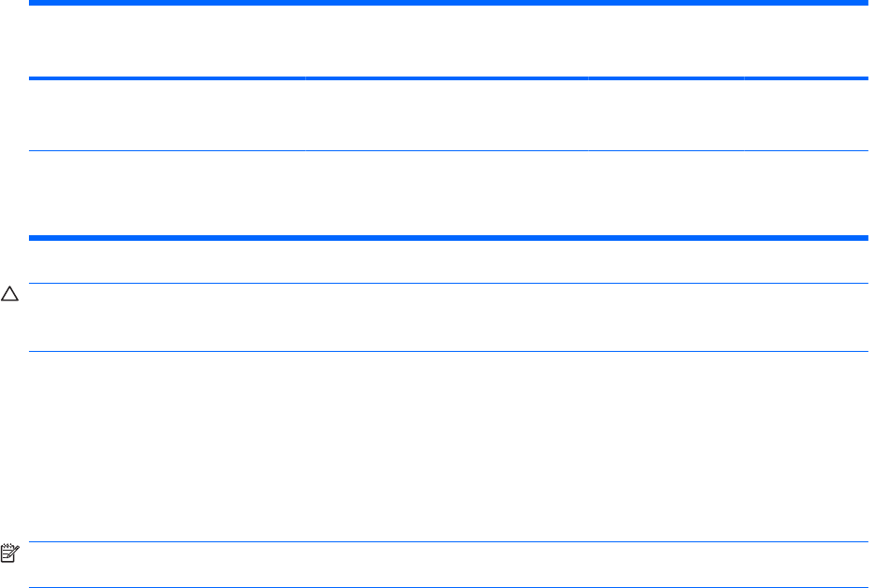Click the note pad pencil icon
The image size is (869, 588).
(x=9, y=553)
